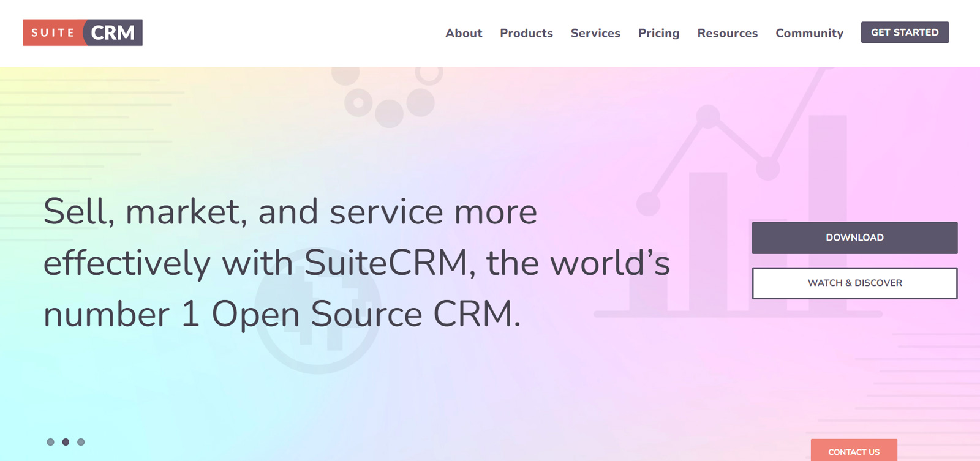The height and width of the screenshot is (461, 980).
Task: Open the About menu
Action: tap(464, 33)
